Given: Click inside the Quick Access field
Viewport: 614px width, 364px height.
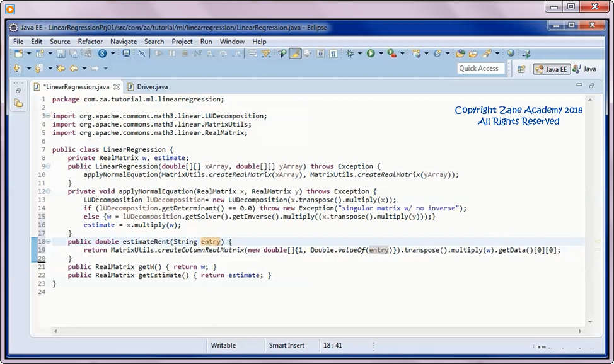Looking at the screenshot, I should [x=481, y=68].
